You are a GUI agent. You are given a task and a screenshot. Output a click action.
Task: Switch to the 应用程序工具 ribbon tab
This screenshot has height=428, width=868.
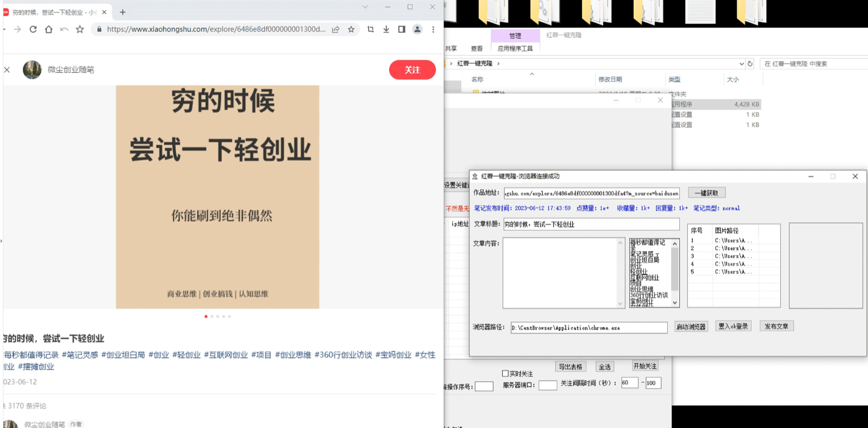point(516,48)
